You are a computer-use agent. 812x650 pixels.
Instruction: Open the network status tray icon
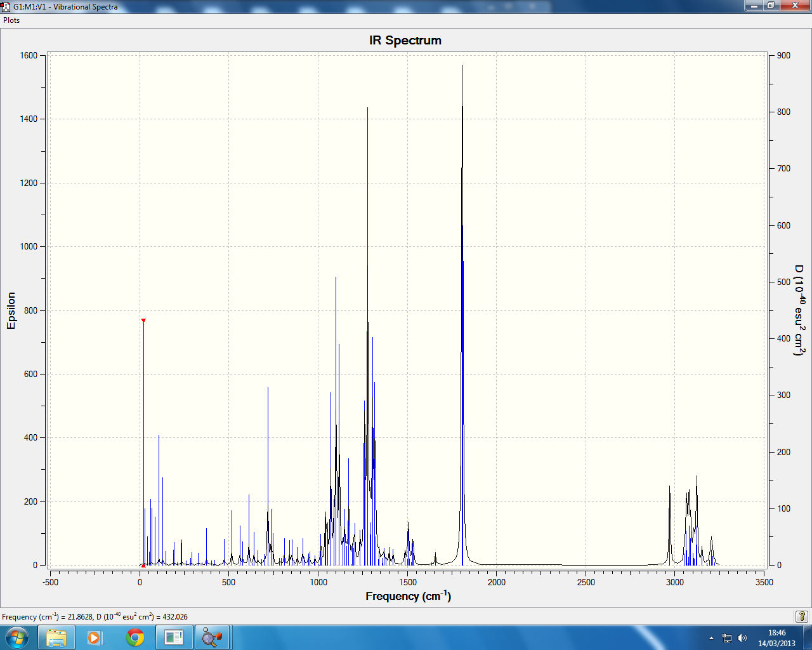pos(727,638)
